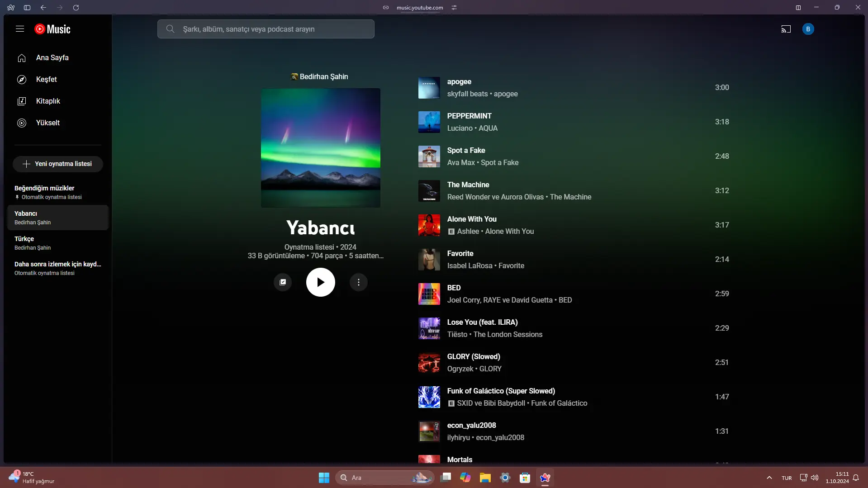The image size is (868, 488).
Task: Open the skyfall beats artist link
Action: [468, 94]
